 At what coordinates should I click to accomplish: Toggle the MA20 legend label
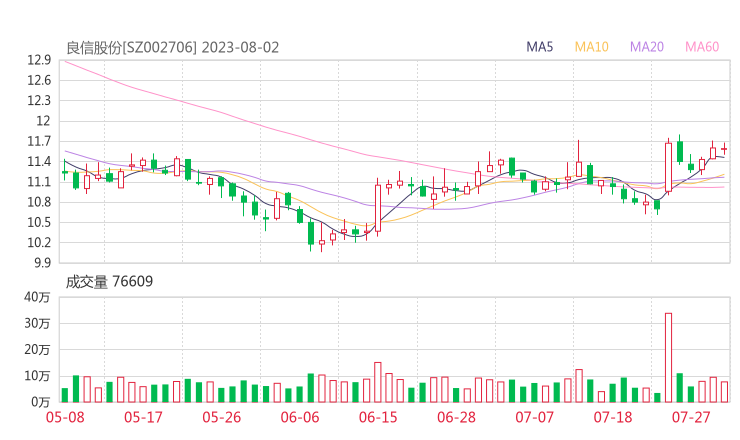[x=647, y=47]
